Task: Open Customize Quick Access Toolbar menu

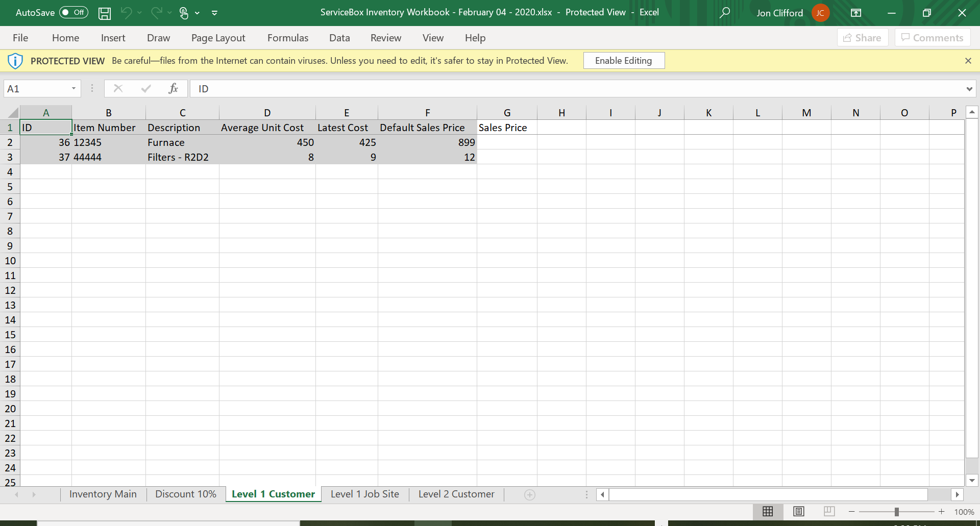Action: coord(214,13)
